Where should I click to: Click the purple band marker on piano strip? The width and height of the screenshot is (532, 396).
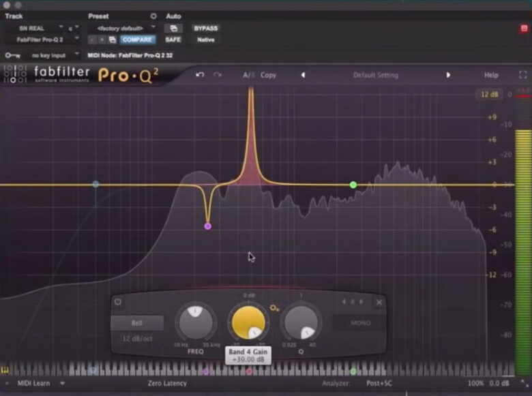coord(205,372)
